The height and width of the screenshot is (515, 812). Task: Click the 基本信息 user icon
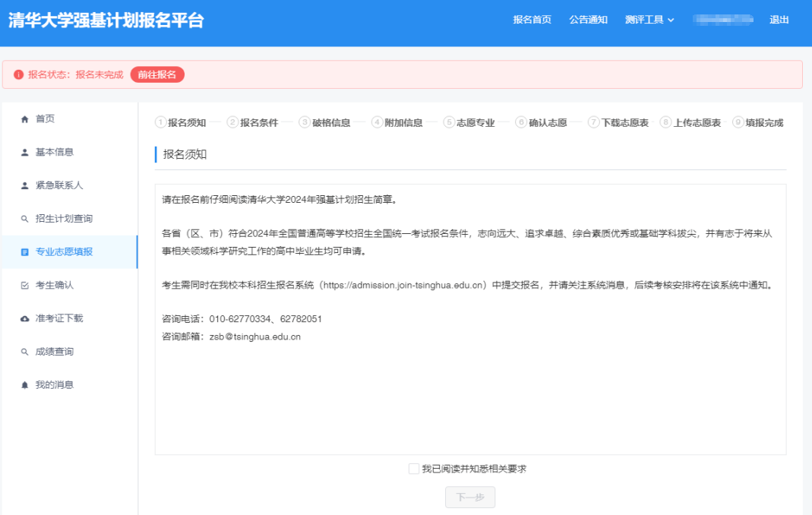24,151
